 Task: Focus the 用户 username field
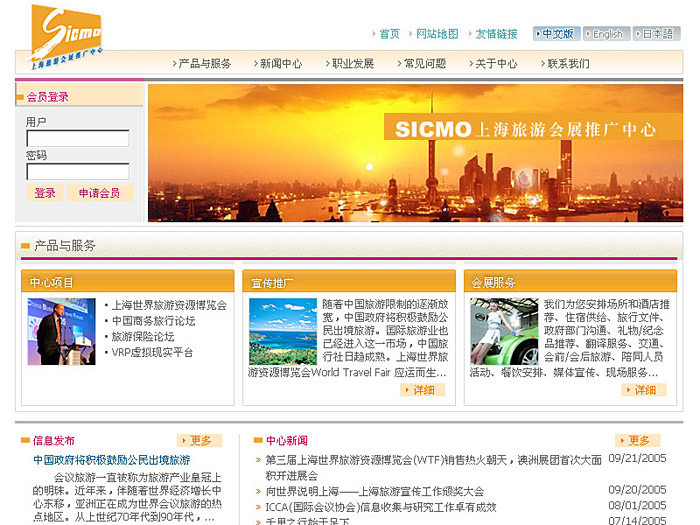(78, 138)
